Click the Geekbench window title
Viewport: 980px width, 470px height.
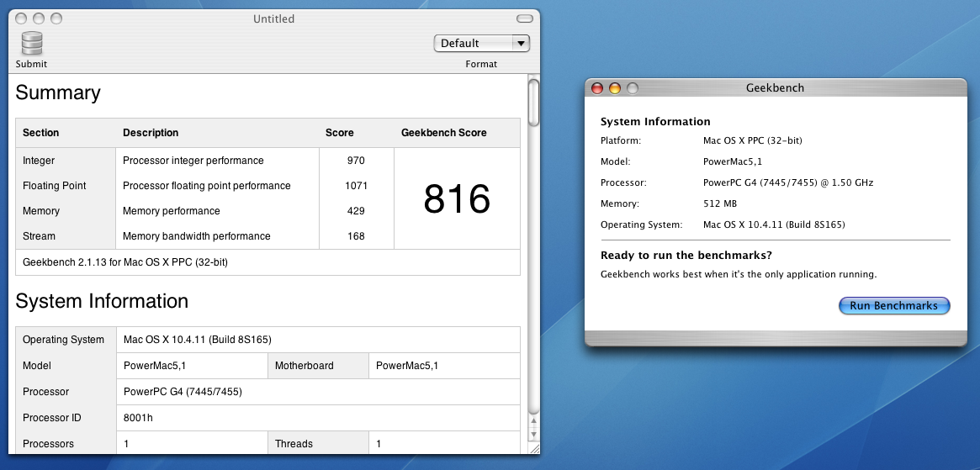[775, 88]
